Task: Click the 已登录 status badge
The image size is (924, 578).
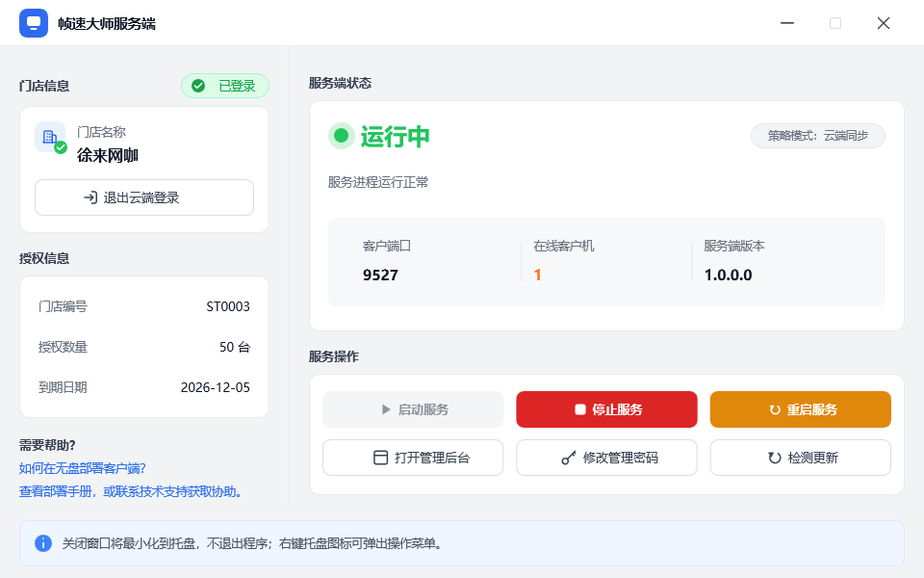Action: [225, 86]
